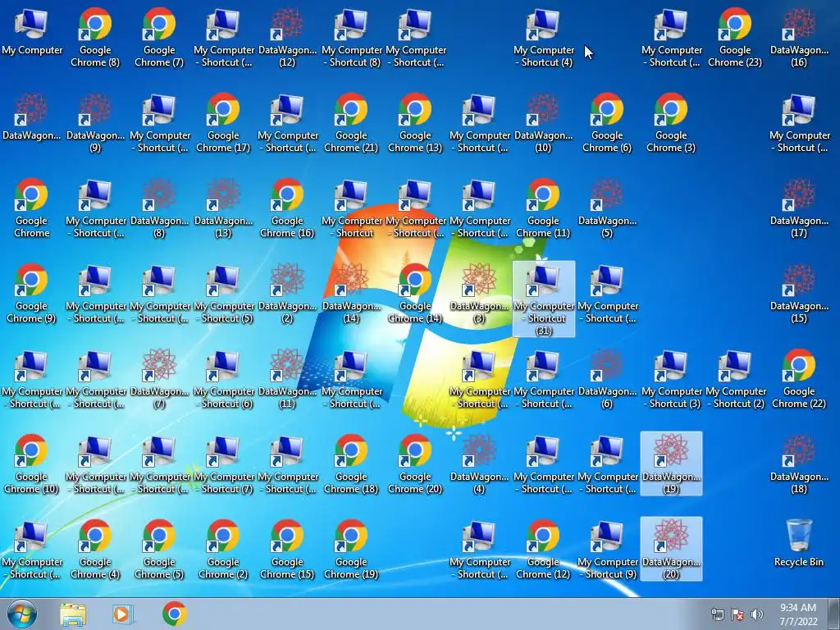840x630 pixels.
Task: Select the Google Chrome (13) shortcut
Action: coord(415,123)
